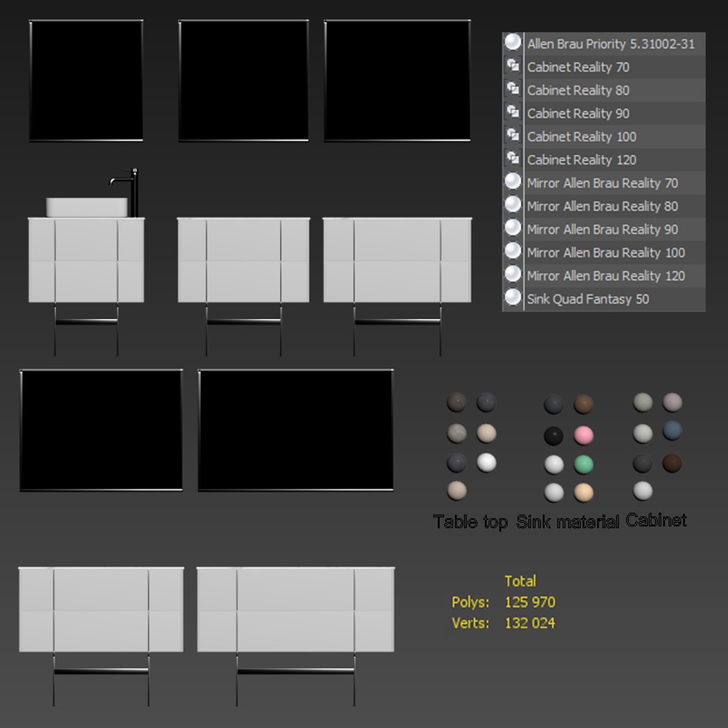Pick the sphere icon for Mirror Allen Brau Reality 100

[x=513, y=251]
